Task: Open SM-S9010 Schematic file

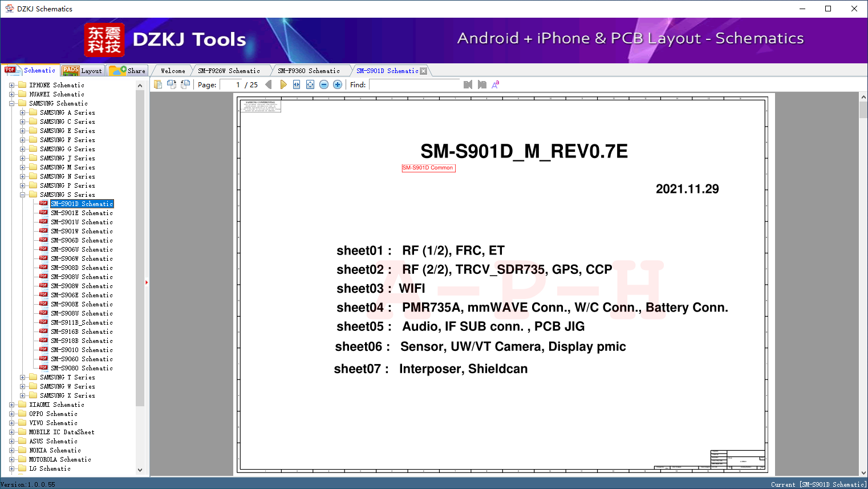Action: [x=82, y=350]
